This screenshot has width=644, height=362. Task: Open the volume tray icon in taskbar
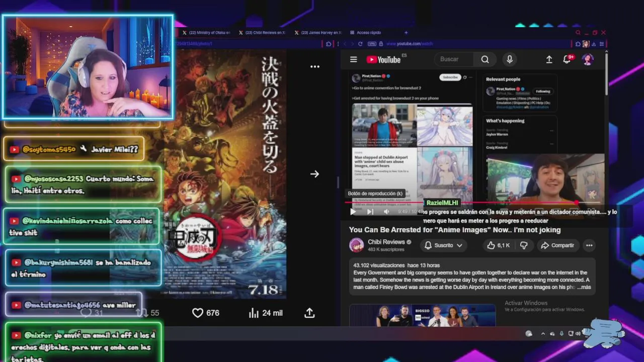(579, 333)
